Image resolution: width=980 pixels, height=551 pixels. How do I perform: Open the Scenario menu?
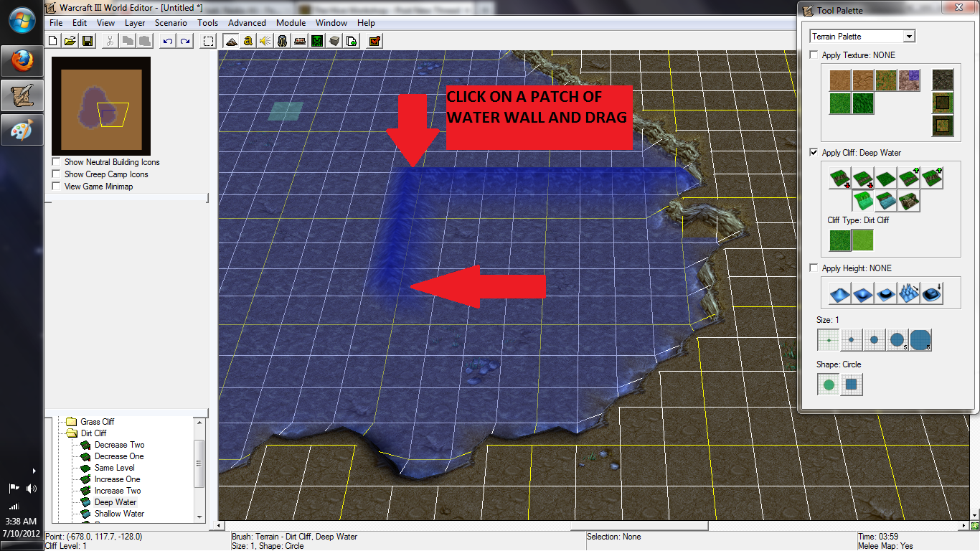point(171,23)
